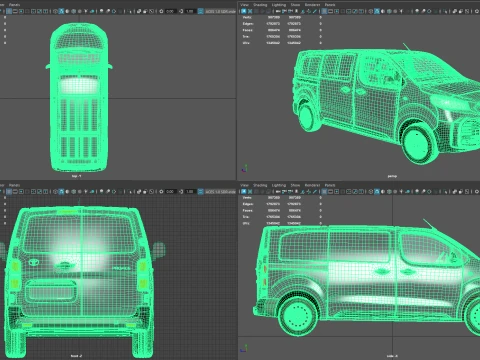
Task: Click gamma value field in top view toolbar
Action: point(190,11)
